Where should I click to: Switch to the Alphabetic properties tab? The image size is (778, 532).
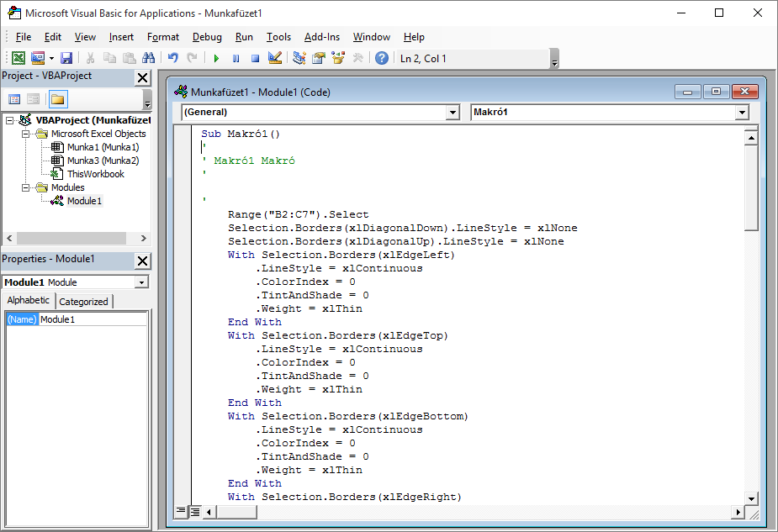29,301
